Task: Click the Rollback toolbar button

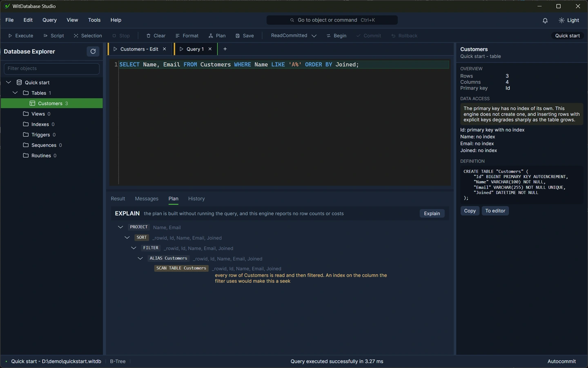Action: pos(404,35)
